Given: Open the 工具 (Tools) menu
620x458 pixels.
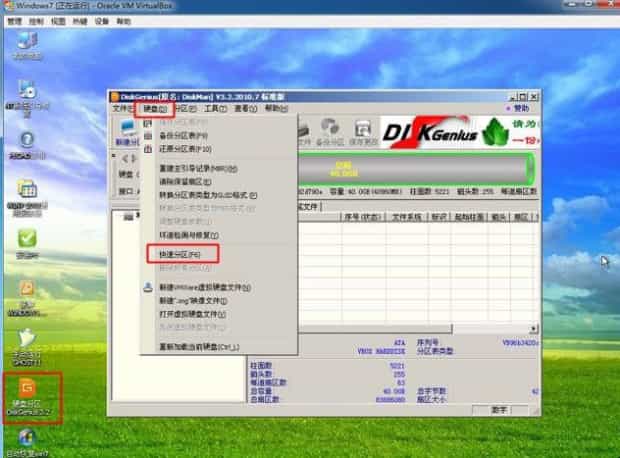Looking at the screenshot, I should pos(215,108).
